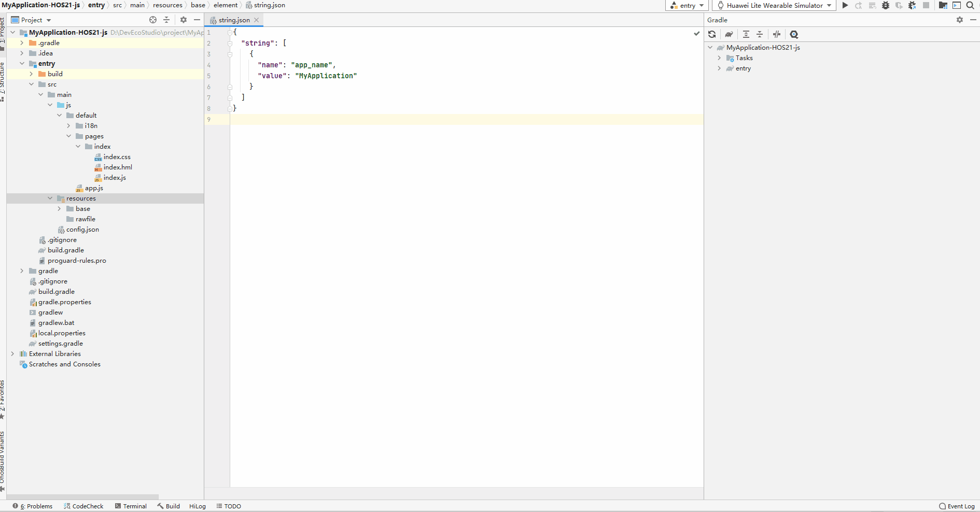The width and height of the screenshot is (980, 512).
Task: Open the Problems tool window tab
Action: [33, 506]
